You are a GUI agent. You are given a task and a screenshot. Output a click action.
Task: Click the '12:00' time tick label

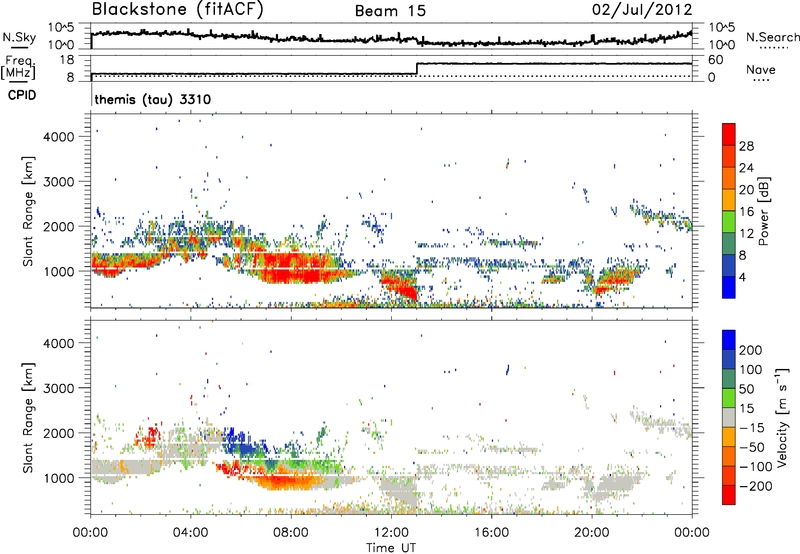[391, 533]
